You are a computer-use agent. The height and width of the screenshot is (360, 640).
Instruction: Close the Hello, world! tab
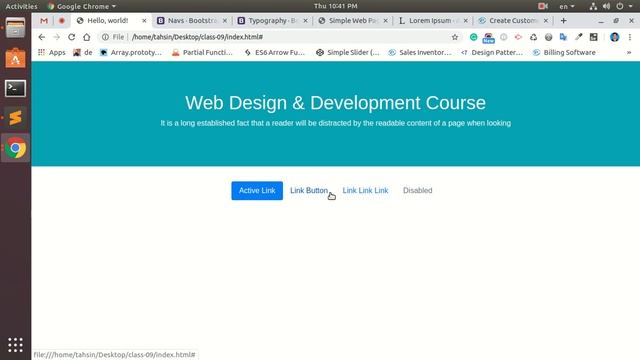pos(144,20)
